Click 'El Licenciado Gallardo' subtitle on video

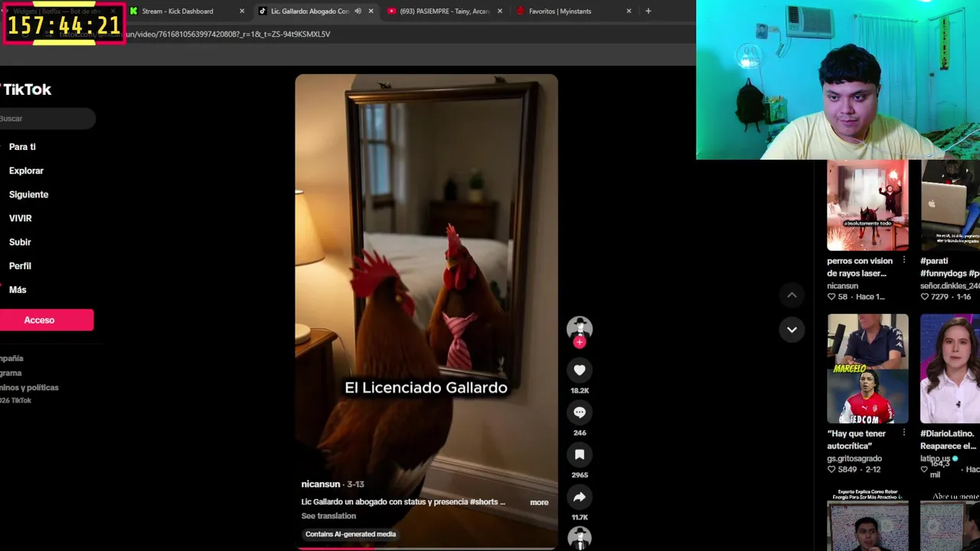pos(426,387)
